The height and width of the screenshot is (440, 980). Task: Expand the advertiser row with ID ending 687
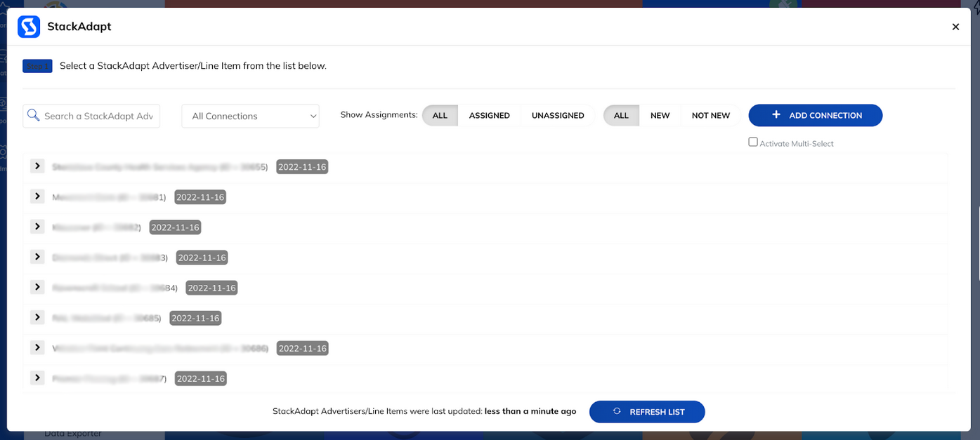(x=38, y=378)
